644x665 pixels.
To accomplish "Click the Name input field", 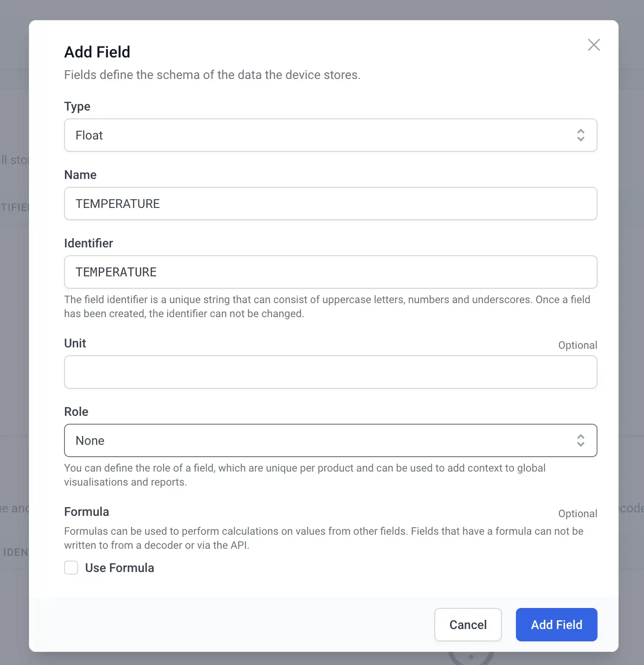I will coord(330,204).
